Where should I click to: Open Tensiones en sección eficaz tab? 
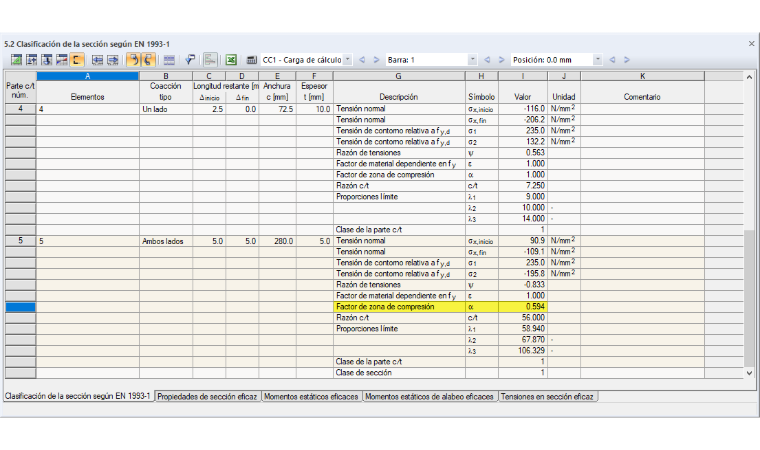547,397
